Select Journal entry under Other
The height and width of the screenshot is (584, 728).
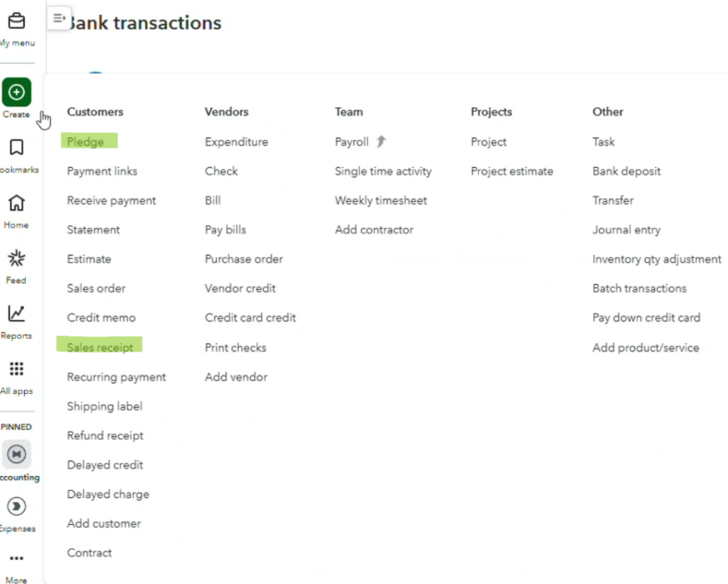pos(626,230)
